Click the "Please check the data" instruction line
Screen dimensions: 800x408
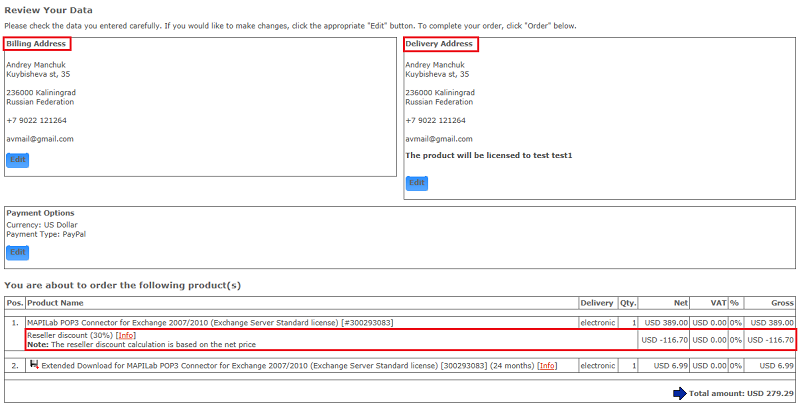tap(290, 26)
